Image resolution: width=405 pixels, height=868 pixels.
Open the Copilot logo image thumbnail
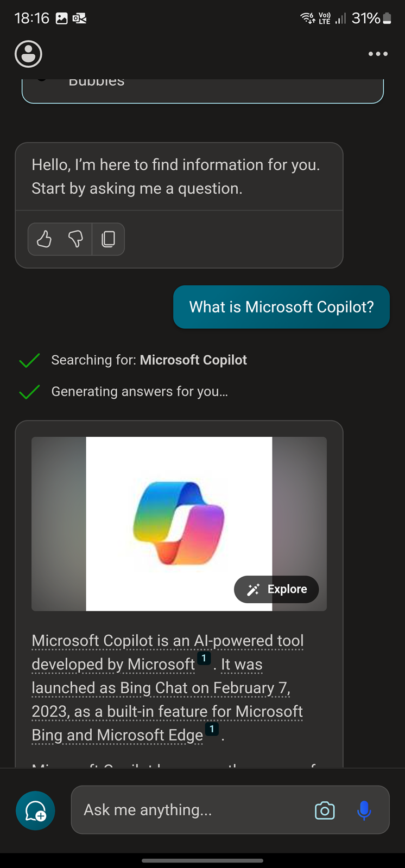point(179,524)
